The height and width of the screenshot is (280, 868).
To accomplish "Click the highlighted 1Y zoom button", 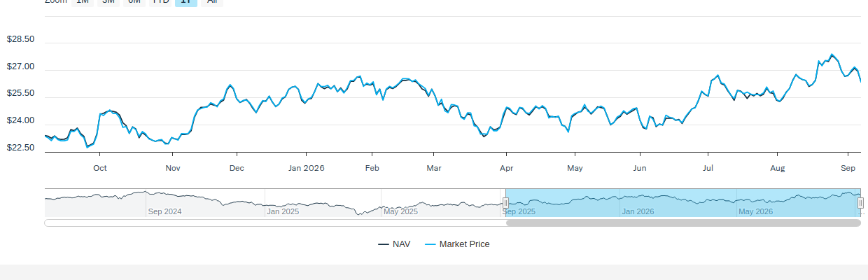I will pyautogui.click(x=185, y=1).
